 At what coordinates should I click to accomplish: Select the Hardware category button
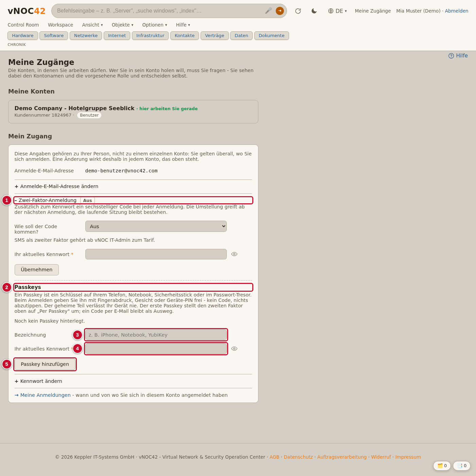23,36
